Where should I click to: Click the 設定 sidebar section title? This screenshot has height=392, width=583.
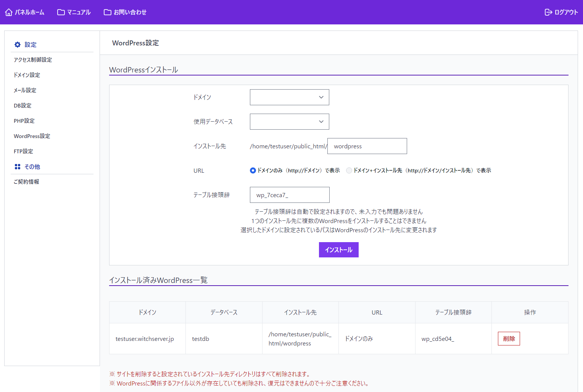[31, 45]
